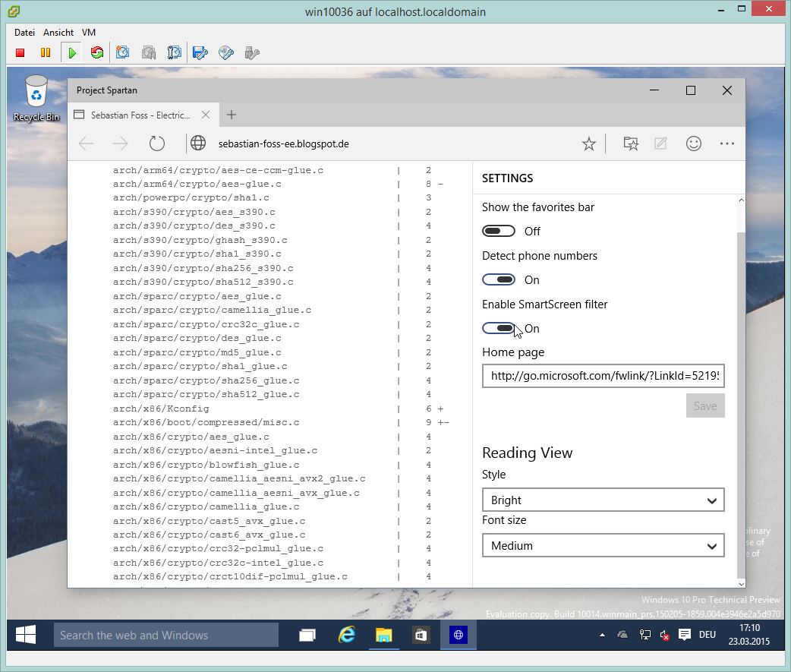Open the favorites hub folder icon

631,144
